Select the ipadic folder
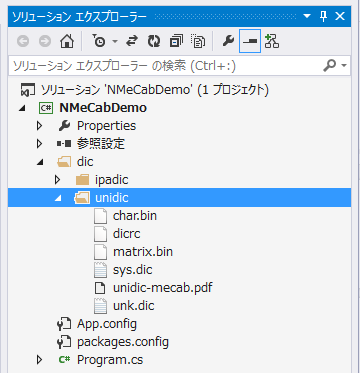The height and width of the screenshot is (373, 360). click(x=112, y=180)
